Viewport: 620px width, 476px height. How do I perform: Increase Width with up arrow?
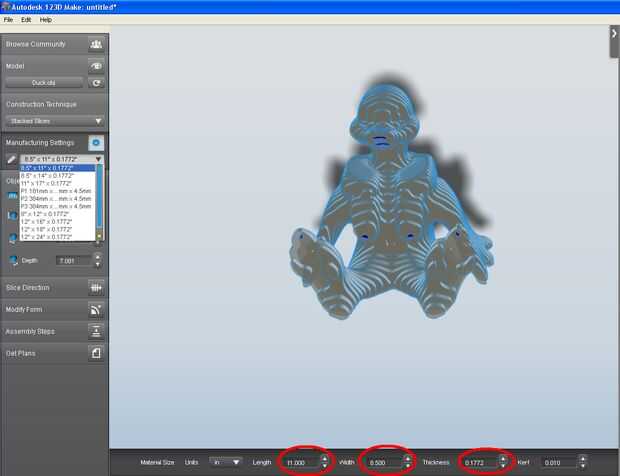[x=407, y=459]
